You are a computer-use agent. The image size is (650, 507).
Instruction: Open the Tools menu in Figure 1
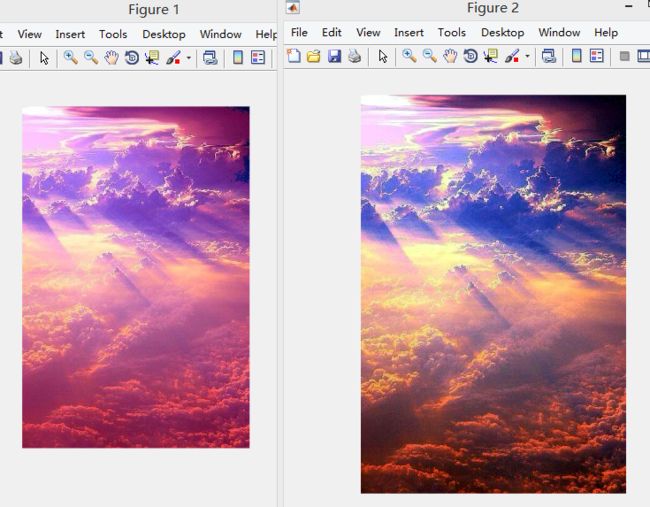113,34
